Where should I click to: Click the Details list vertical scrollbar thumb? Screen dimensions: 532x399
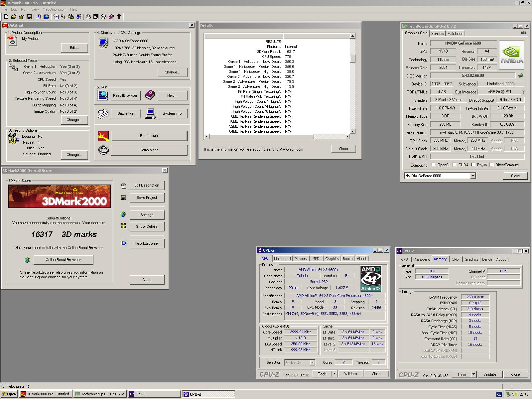(353, 58)
